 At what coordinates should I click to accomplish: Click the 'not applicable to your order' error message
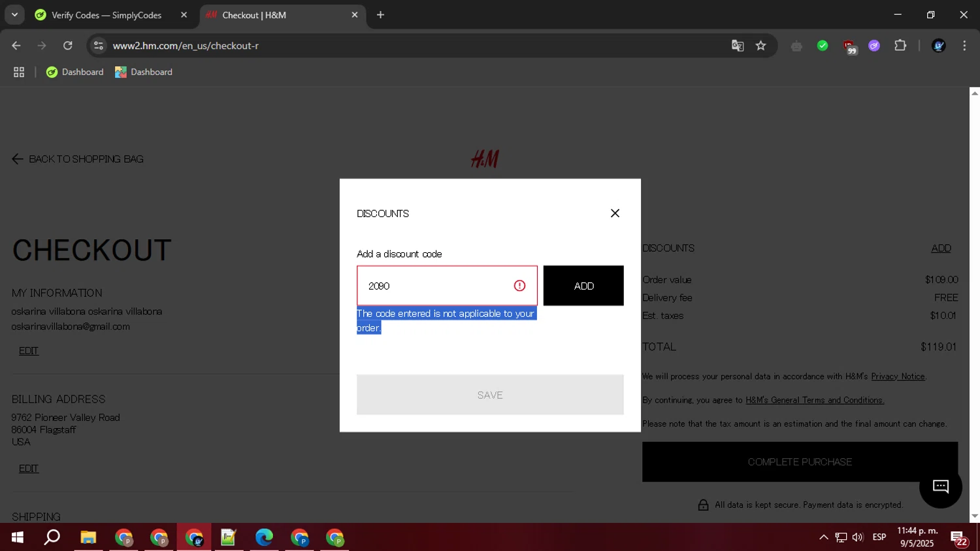(x=446, y=320)
